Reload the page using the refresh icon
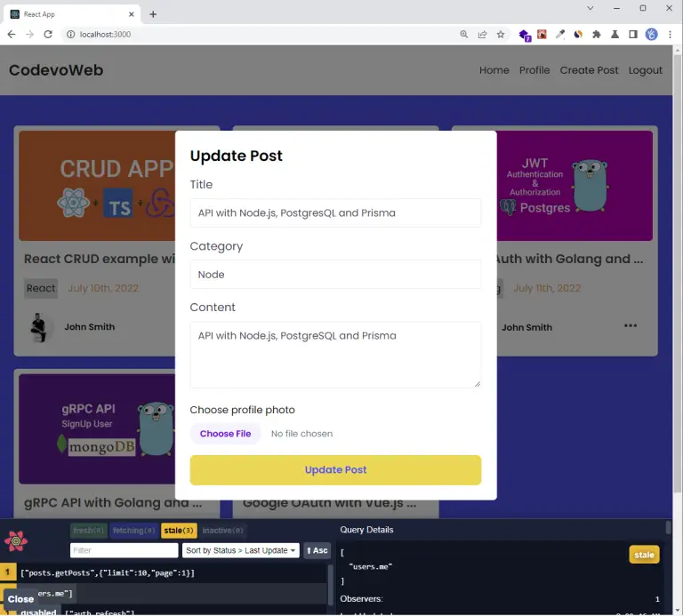Screen dimensions: 683x616 (x=49, y=35)
